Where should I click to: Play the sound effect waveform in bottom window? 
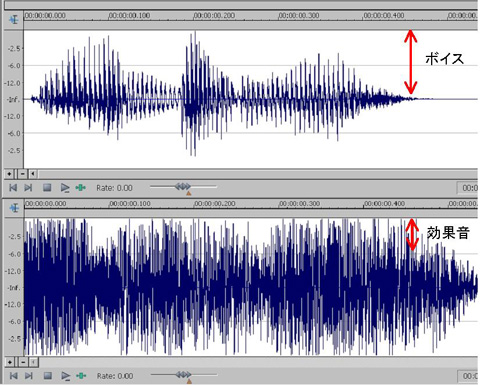click(65, 376)
